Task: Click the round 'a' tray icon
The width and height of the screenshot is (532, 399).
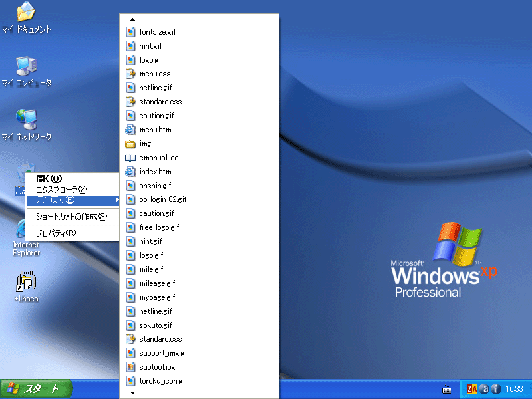Action: (x=485, y=389)
